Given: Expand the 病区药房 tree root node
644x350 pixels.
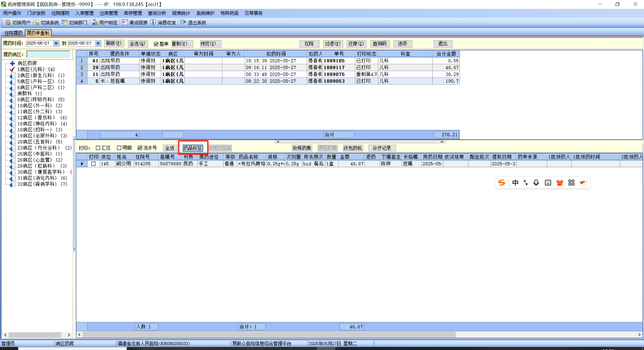Looking at the screenshot, I should pyautogui.click(x=12, y=63).
